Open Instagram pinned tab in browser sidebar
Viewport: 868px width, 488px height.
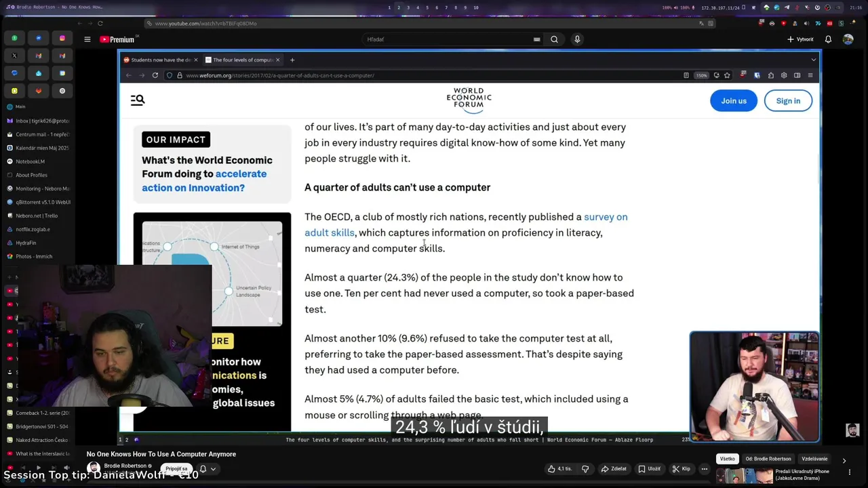[x=62, y=38]
